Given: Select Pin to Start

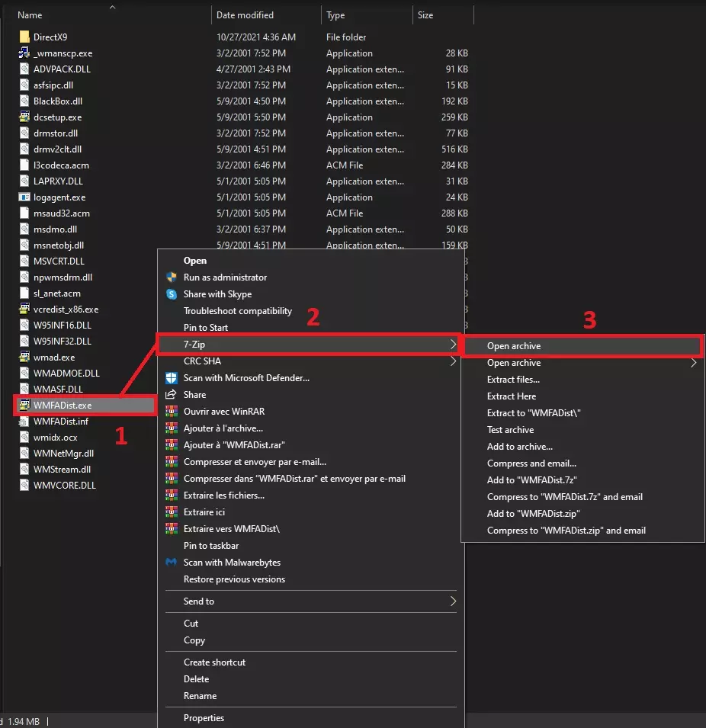Looking at the screenshot, I should tap(205, 327).
